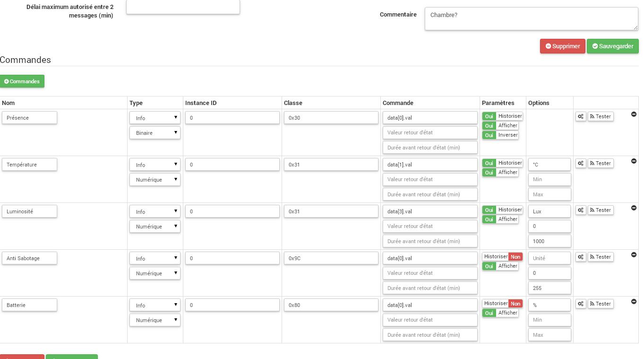
Task: Remove the Anti Sabotage command with minus icon
Action: pyautogui.click(x=634, y=255)
